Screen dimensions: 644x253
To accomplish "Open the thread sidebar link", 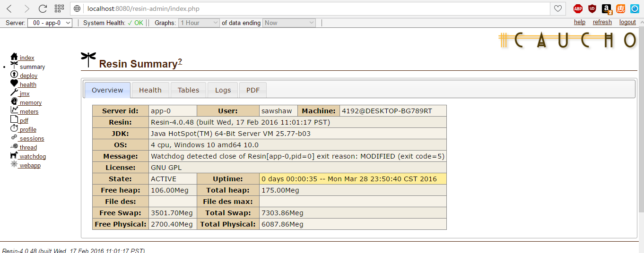I will coord(28,147).
